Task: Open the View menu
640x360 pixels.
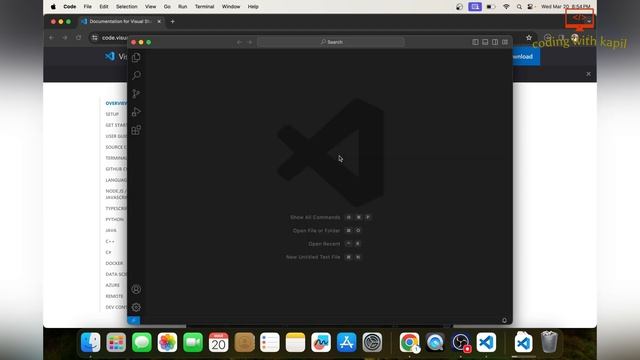Action: point(151,7)
